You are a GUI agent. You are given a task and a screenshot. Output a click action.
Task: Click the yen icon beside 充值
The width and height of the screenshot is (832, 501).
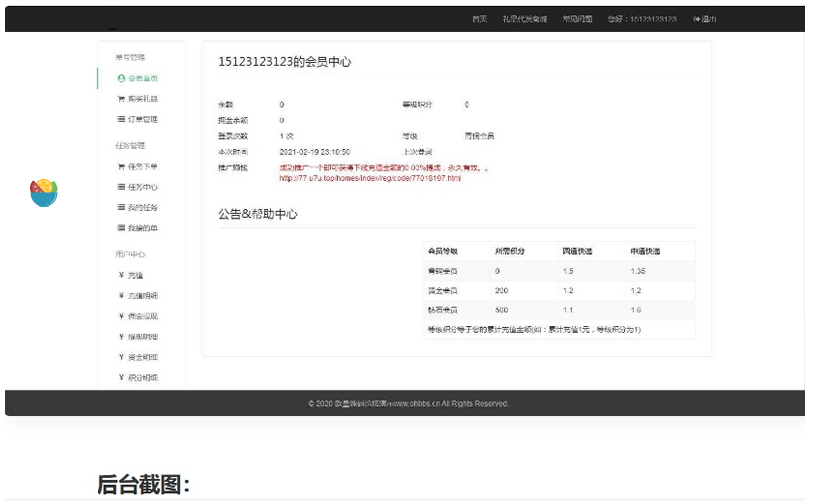coord(121,275)
